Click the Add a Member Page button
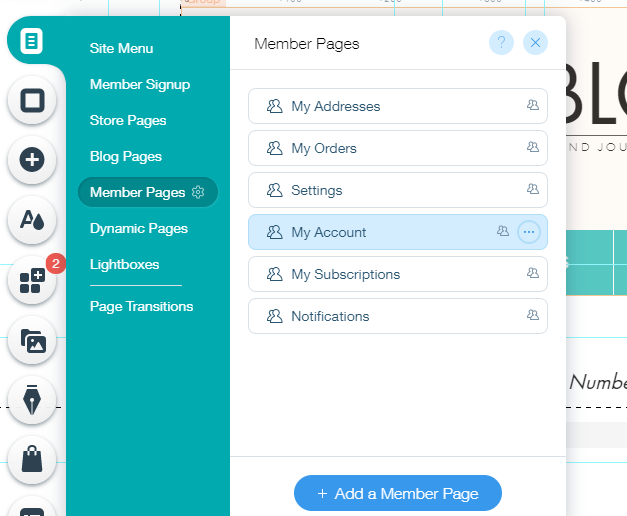 coord(398,493)
